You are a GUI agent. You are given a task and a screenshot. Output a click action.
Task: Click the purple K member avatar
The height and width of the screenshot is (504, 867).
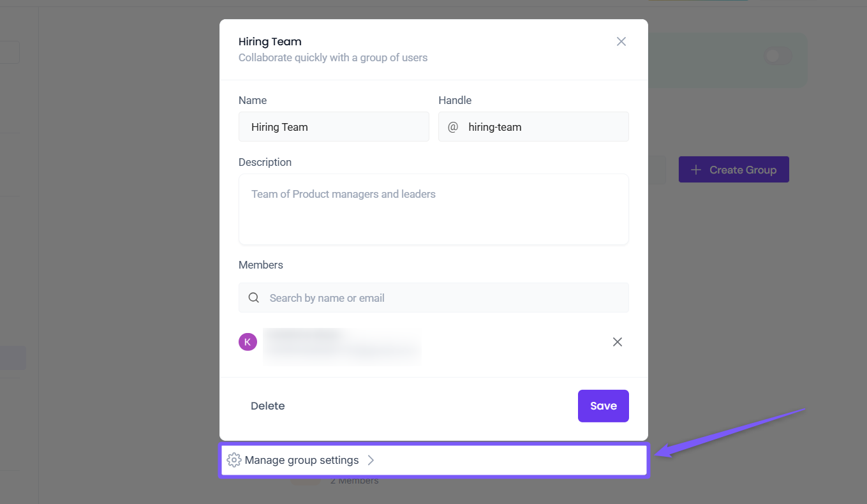coord(248,342)
